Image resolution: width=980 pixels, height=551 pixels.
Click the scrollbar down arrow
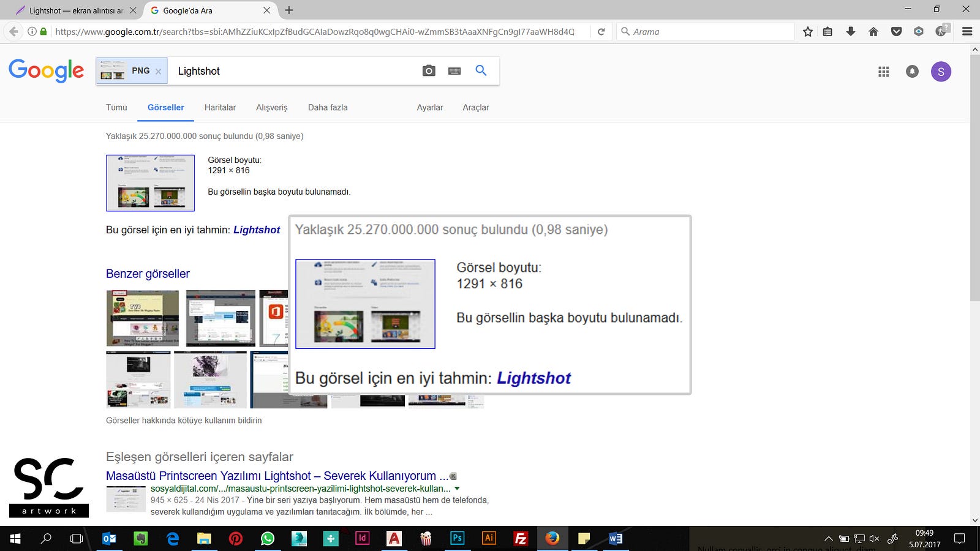(x=975, y=520)
